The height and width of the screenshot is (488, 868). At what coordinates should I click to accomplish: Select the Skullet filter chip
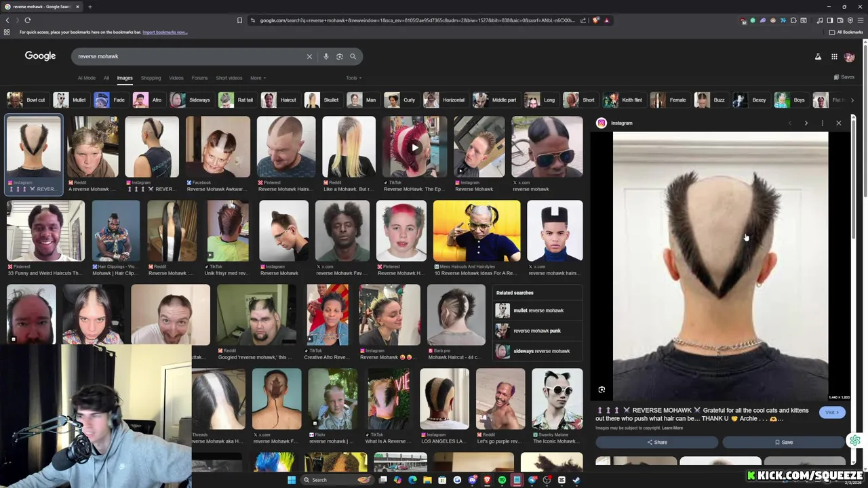(x=323, y=100)
